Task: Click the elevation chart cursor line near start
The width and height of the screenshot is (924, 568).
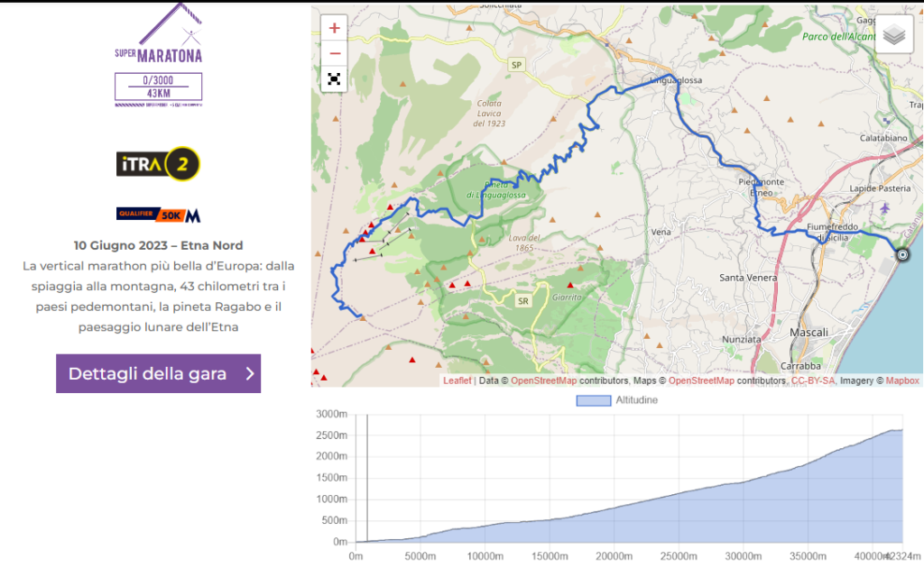Action: pyautogui.click(x=367, y=478)
